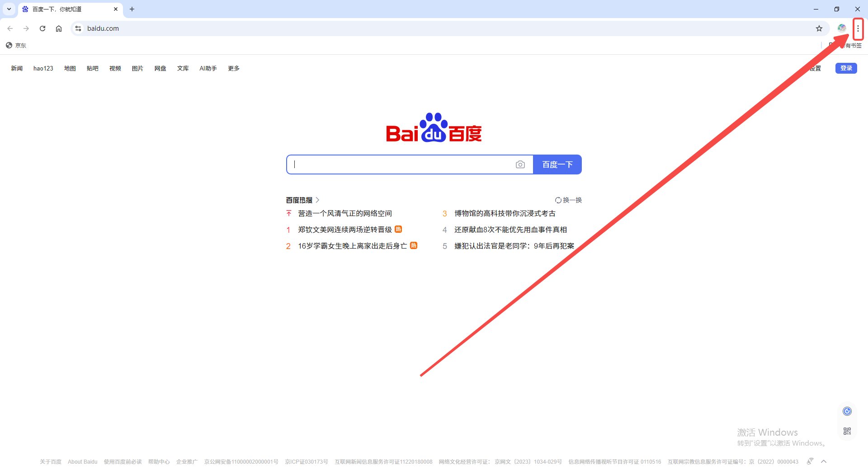Open the Chrome profile avatar
The image size is (868, 470).
click(842, 28)
